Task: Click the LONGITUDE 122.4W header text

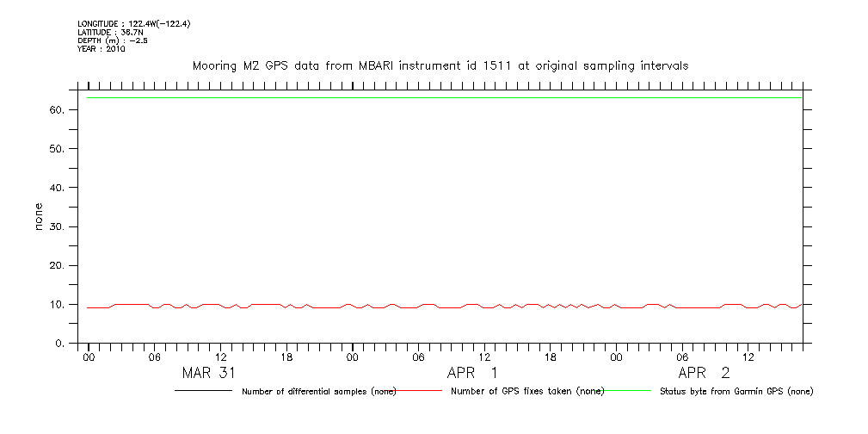Action: (133, 24)
